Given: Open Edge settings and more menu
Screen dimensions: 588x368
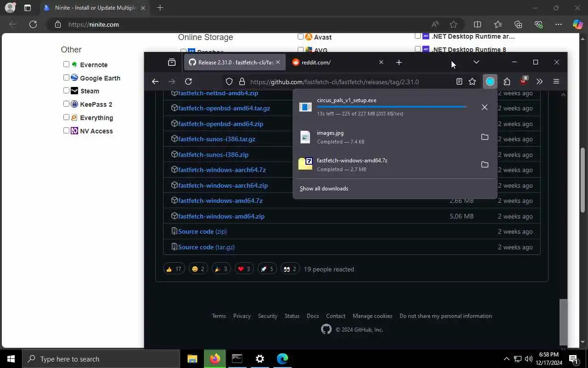Looking at the screenshot, I should (x=558, y=24).
